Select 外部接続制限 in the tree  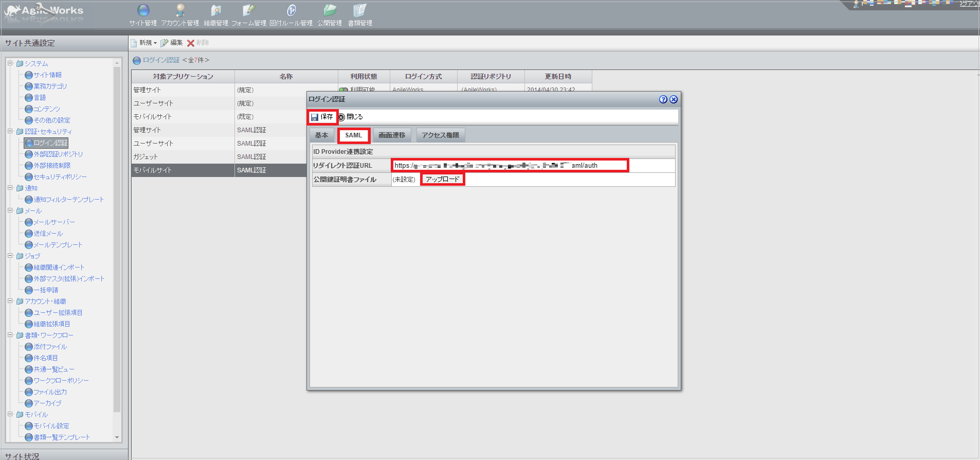coord(52,166)
